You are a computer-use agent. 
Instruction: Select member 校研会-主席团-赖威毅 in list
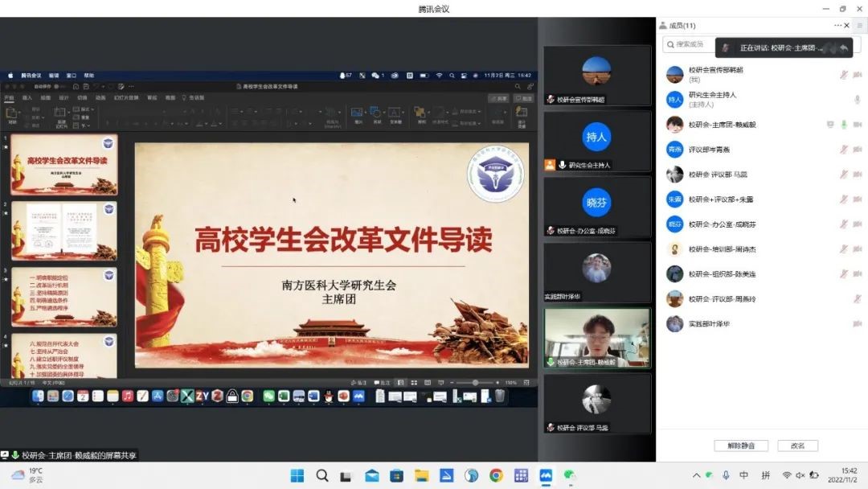(764, 125)
